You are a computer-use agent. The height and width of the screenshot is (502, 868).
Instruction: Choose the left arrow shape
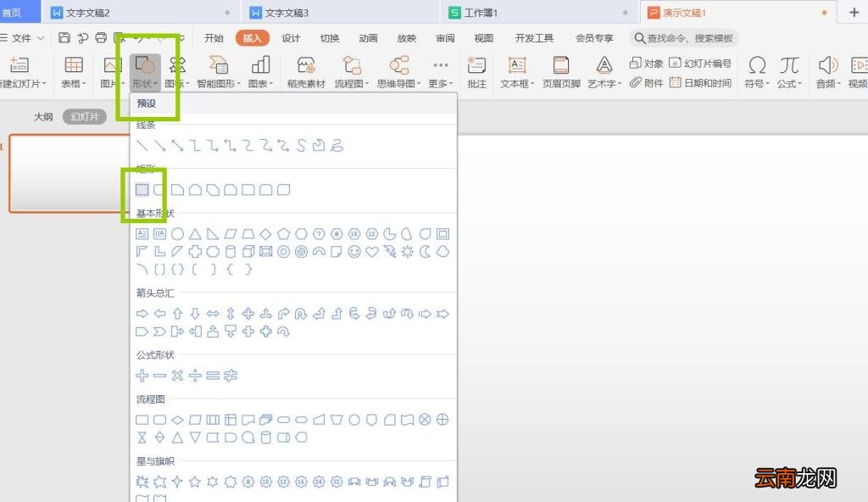pos(160,314)
